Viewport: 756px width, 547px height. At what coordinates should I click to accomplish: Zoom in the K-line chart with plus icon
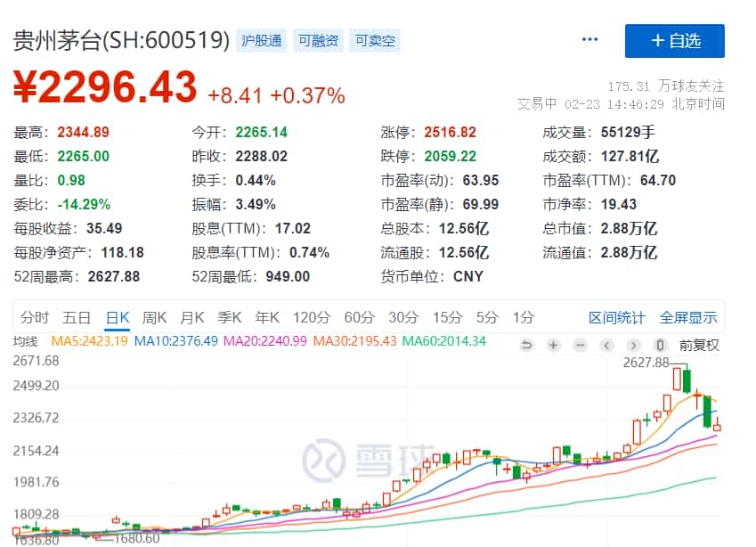coord(553,345)
